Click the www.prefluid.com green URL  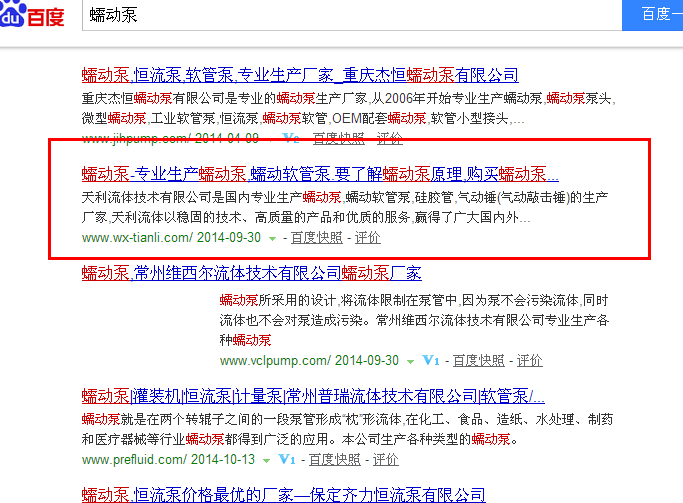[x=134, y=459]
